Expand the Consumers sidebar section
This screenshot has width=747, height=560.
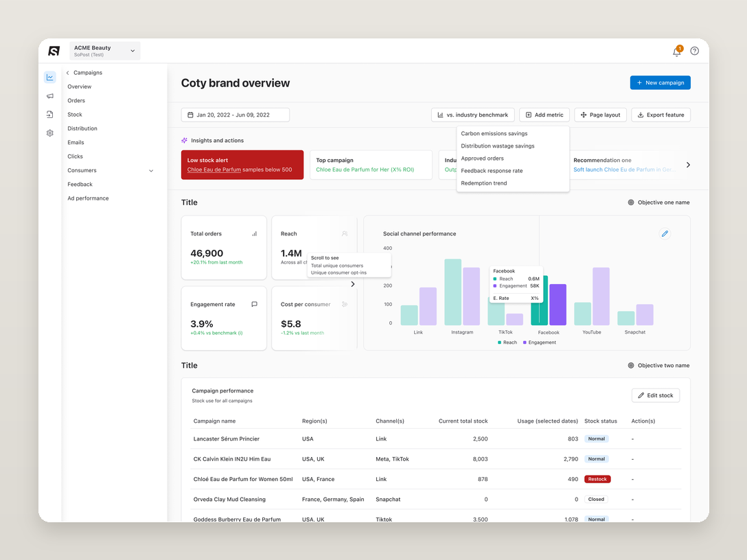151,170
